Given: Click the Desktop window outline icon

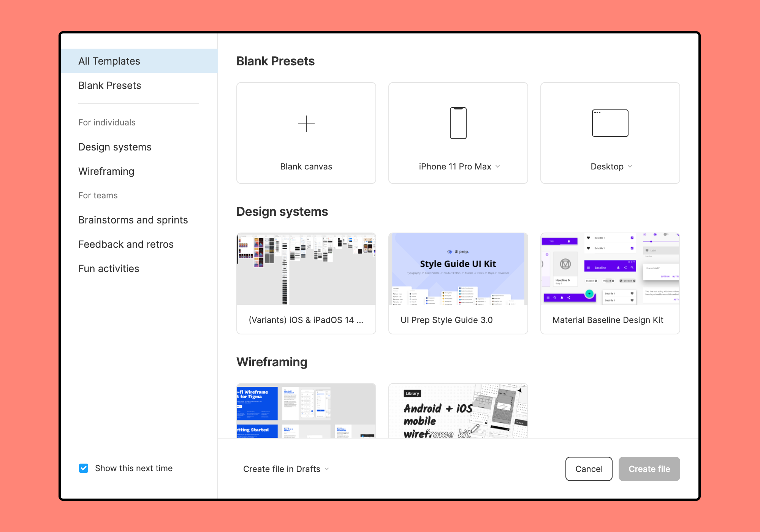Looking at the screenshot, I should 610,123.
